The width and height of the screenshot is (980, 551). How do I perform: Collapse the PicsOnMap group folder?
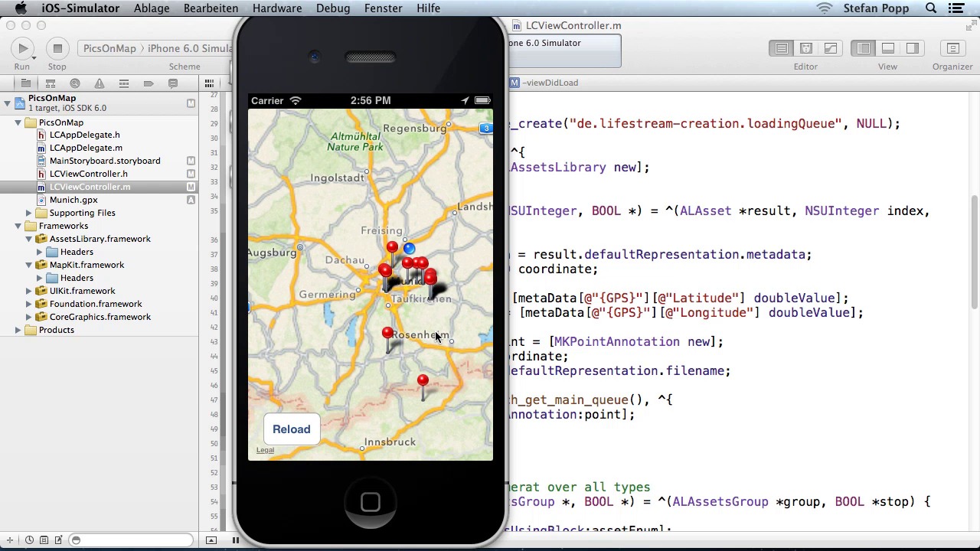(18, 122)
